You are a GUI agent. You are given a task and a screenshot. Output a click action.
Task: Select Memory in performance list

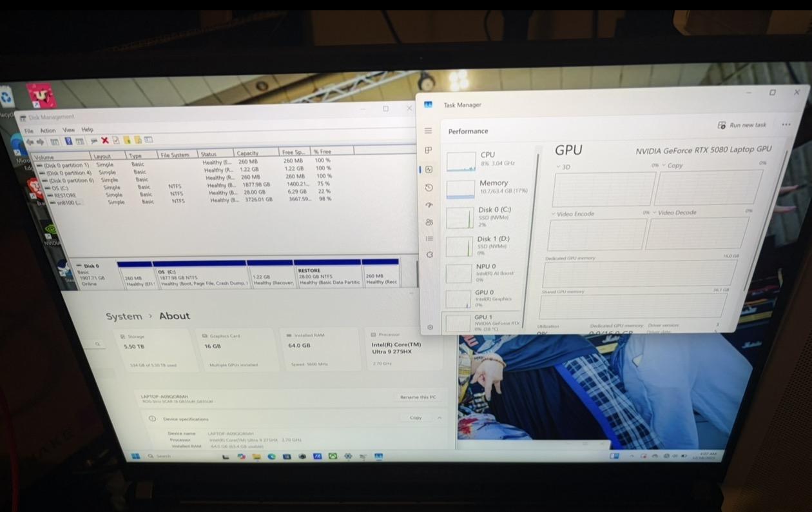(488, 188)
